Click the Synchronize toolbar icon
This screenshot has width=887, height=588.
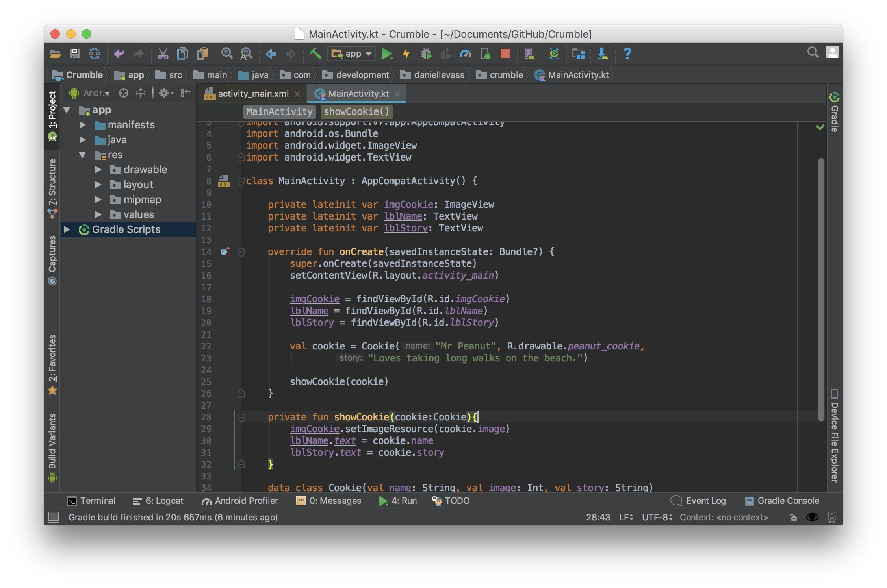point(95,54)
